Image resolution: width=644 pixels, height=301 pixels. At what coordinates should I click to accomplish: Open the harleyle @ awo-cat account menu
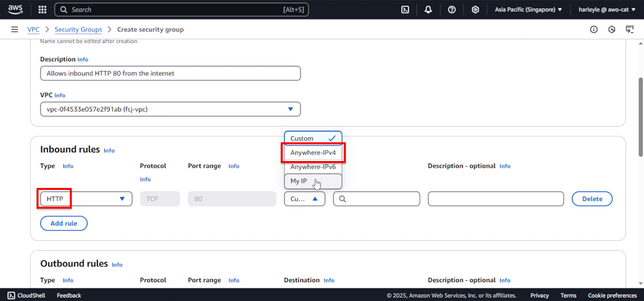tap(607, 9)
